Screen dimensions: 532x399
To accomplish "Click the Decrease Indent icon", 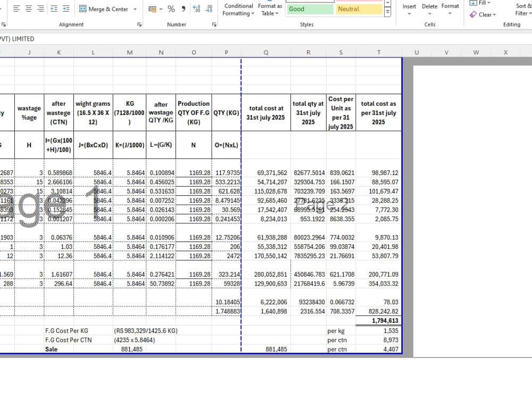I will tap(54, 9).
